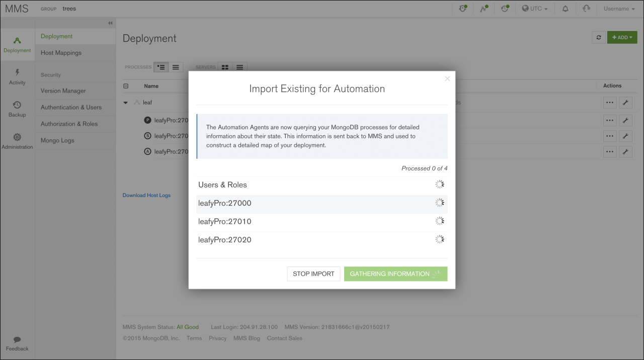
Task: Open the Feedback chat bubble
Action: point(17,343)
